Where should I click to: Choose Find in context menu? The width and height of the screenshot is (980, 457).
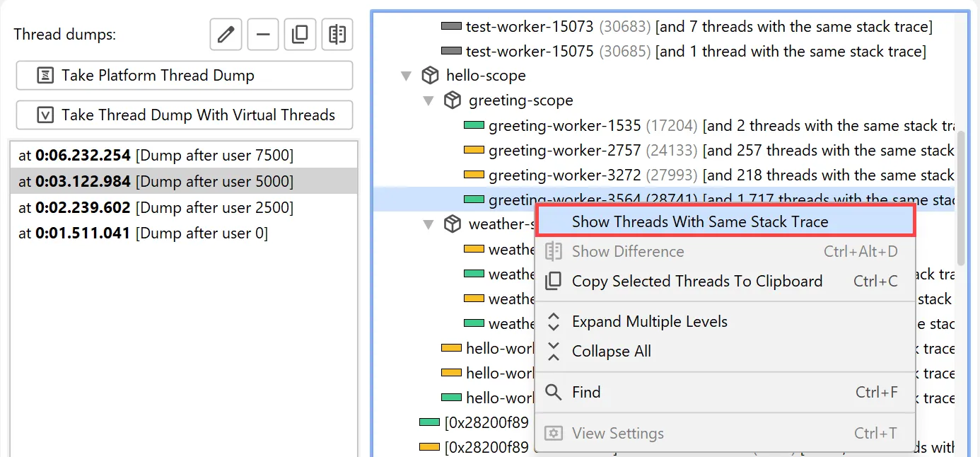click(725, 393)
